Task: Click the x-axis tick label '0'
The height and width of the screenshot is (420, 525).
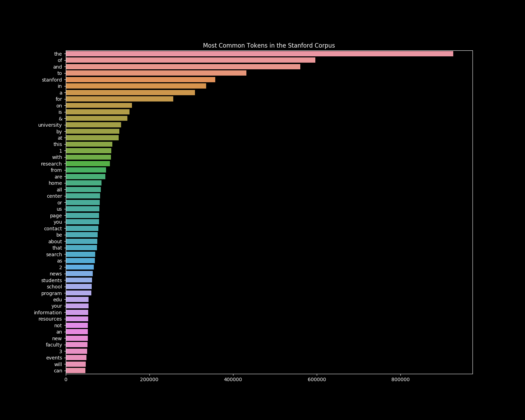Action: pyautogui.click(x=66, y=380)
